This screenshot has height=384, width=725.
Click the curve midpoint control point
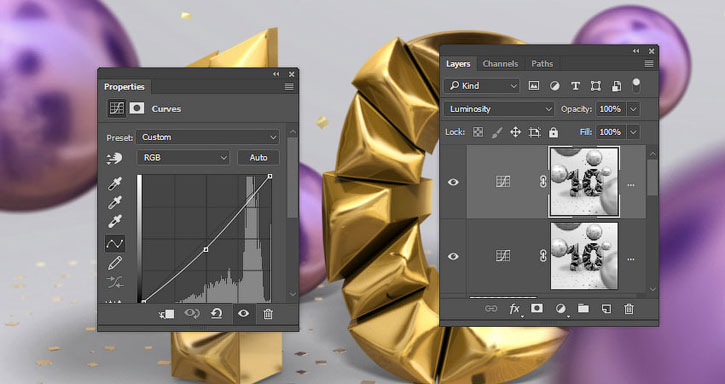tap(206, 249)
